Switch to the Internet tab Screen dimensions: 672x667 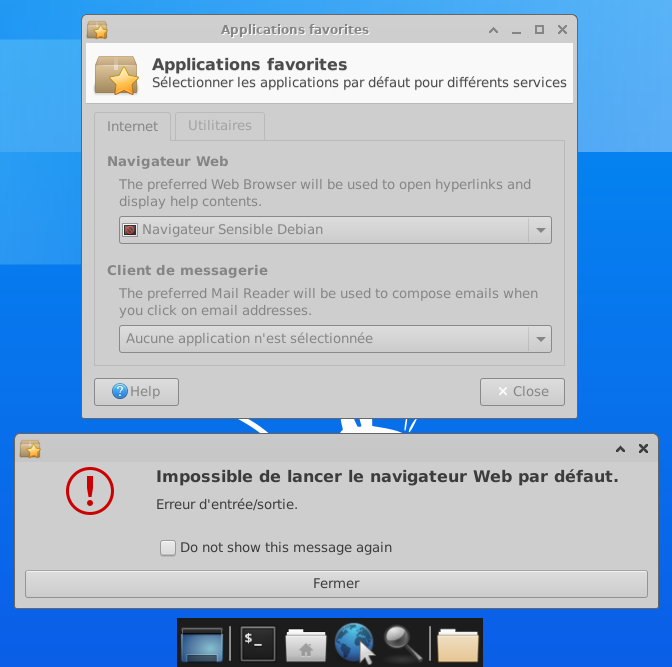(132, 126)
